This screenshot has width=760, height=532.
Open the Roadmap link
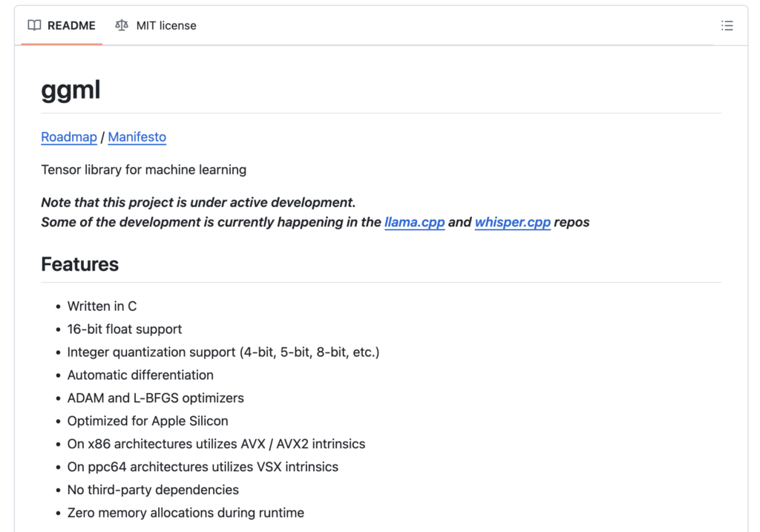click(x=69, y=137)
